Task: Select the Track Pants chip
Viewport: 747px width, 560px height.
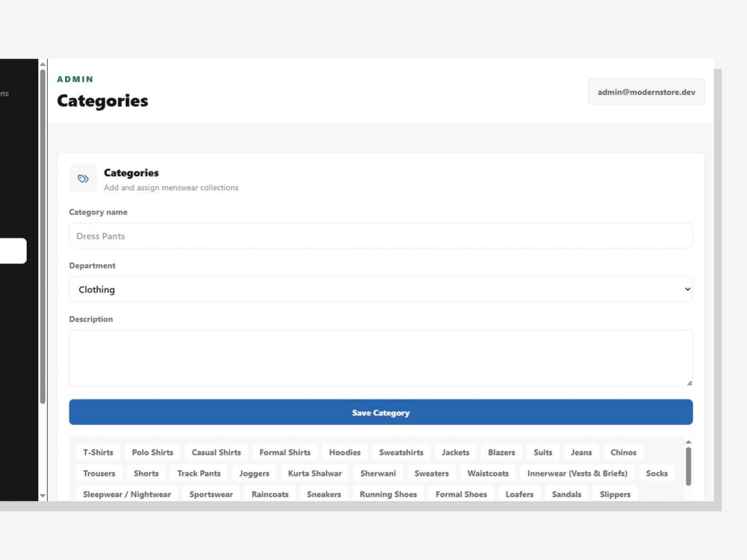Action: click(x=199, y=473)
